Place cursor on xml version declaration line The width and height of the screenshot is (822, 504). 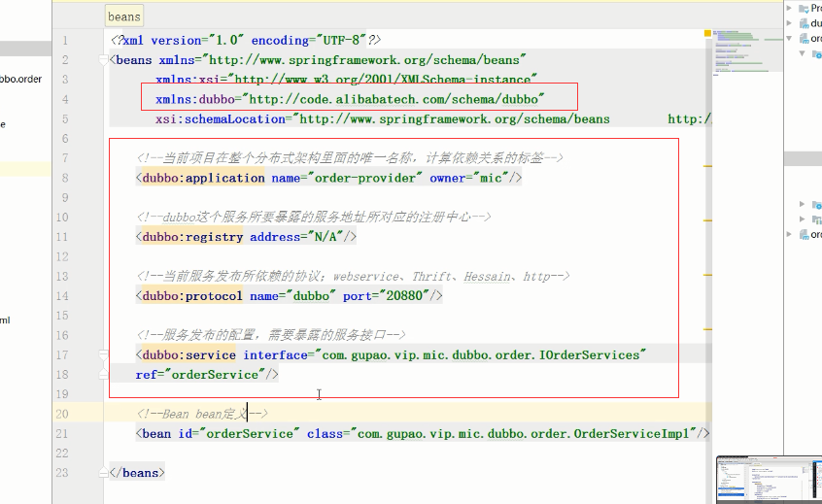click(x=246, y=41)
